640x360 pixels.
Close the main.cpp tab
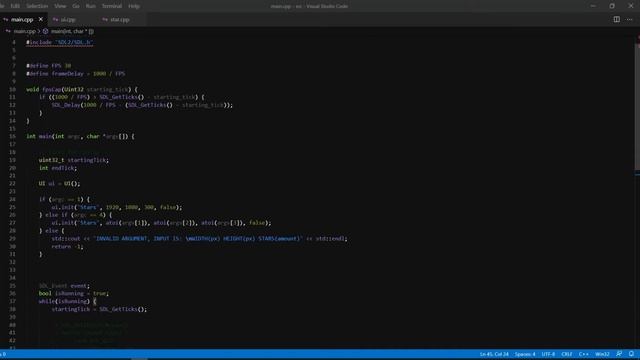click(41, 19)
